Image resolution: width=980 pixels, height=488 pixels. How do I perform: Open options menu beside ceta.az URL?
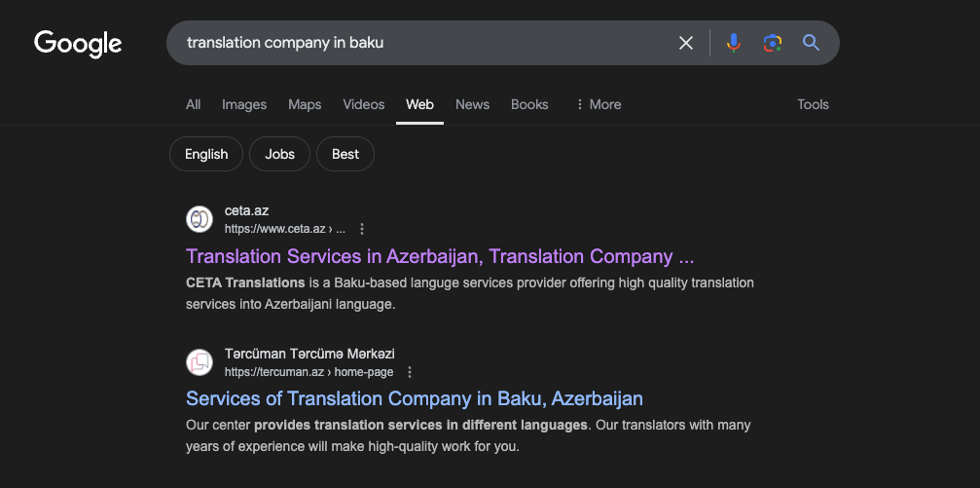(x=362, y=229)
